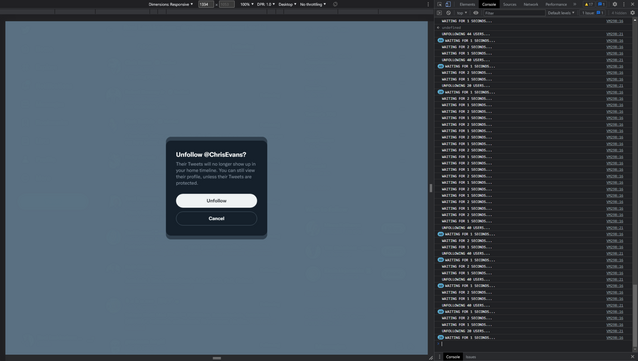The width and height of the screenshot is (638, 361).
Task: Open the DPR 1.0 dropdown
Action: click(266, 4)
